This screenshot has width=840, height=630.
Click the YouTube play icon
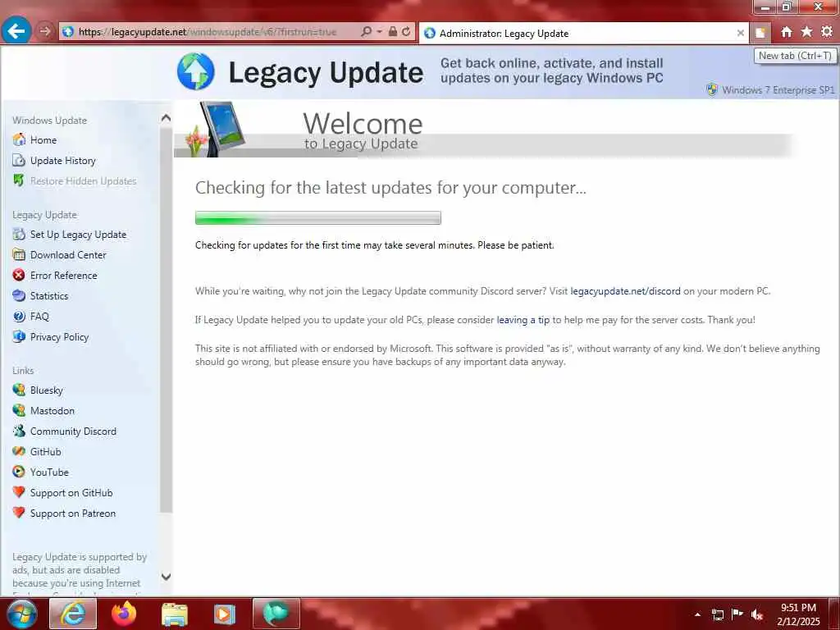19,472
